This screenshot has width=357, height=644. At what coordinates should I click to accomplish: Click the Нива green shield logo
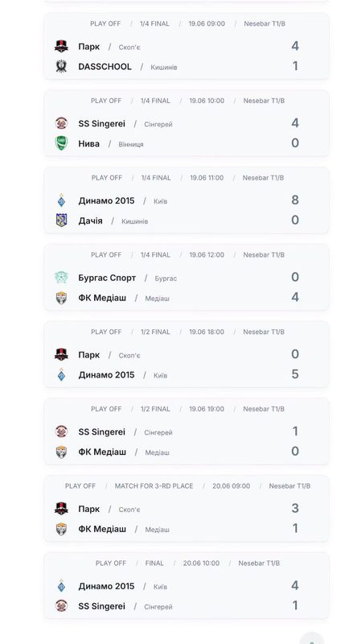61,143
